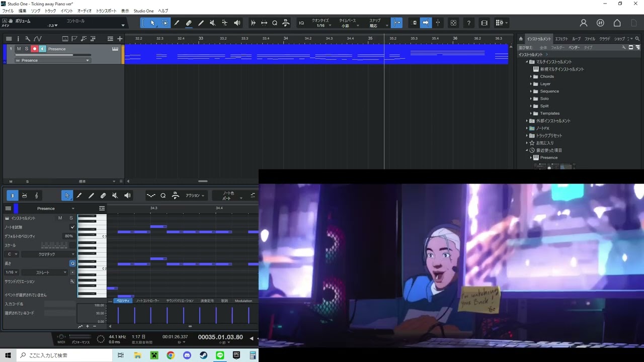The height and width of the screenshot is (362, 644).
Task: Uncheck the ノートを試聴 checkbox
Action: [72, 227]
